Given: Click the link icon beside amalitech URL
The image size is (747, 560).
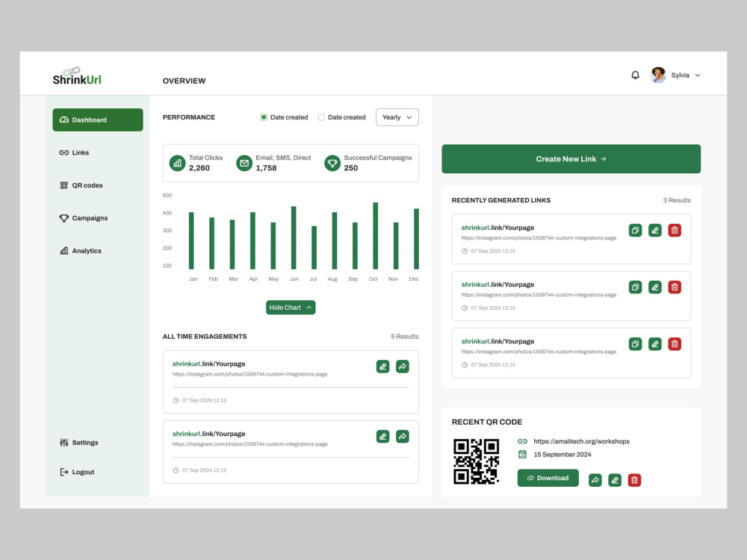Looking at the screenshot, I should pos(522,441).
